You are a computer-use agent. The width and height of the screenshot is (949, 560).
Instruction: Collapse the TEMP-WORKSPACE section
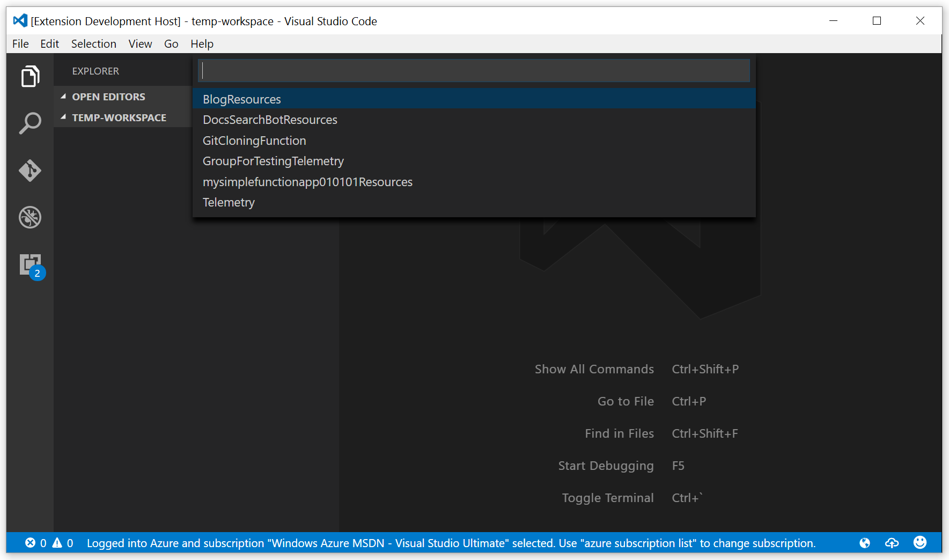[123, 117]
